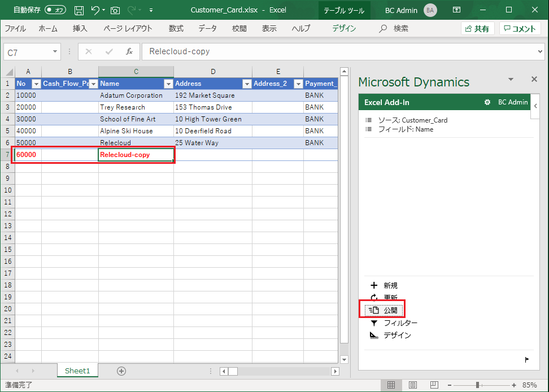
Task: Open the add-in settings gear icon
Action: (487, 102)
